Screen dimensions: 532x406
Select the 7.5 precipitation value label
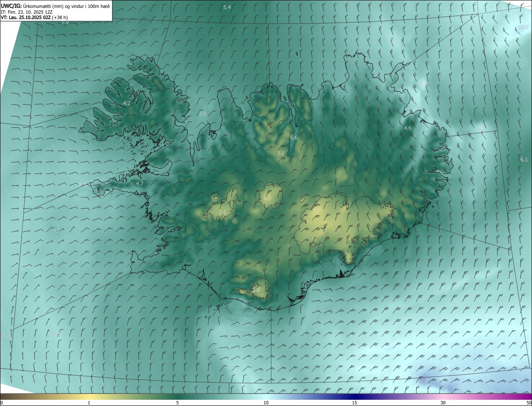(x=202, y=114)
